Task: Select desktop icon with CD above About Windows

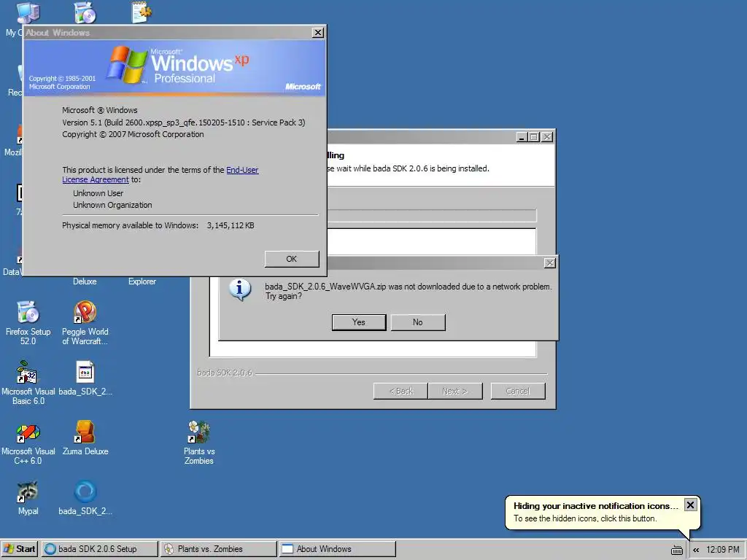Action: click(x=85, y=12)
